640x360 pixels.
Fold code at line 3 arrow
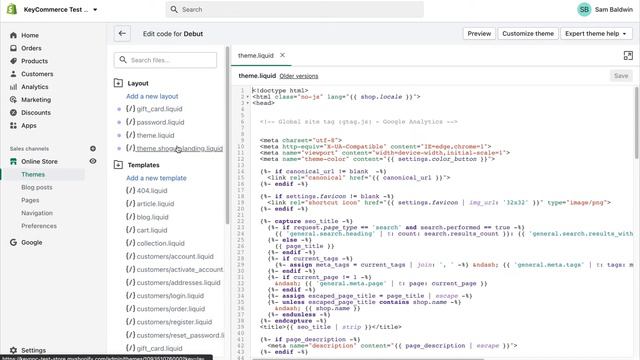click(247, 103)
